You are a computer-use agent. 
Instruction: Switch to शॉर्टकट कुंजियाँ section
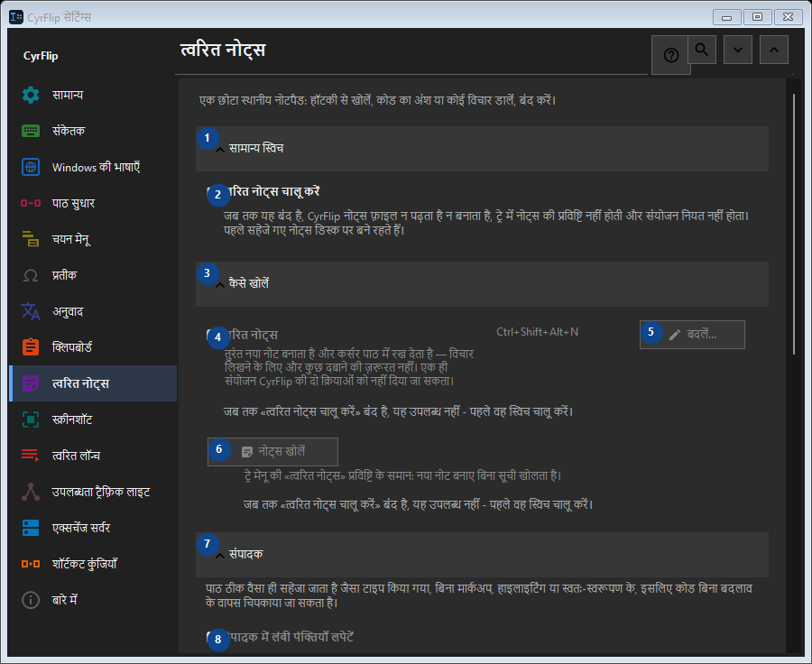pyautogui.click(x=93, y=564)
